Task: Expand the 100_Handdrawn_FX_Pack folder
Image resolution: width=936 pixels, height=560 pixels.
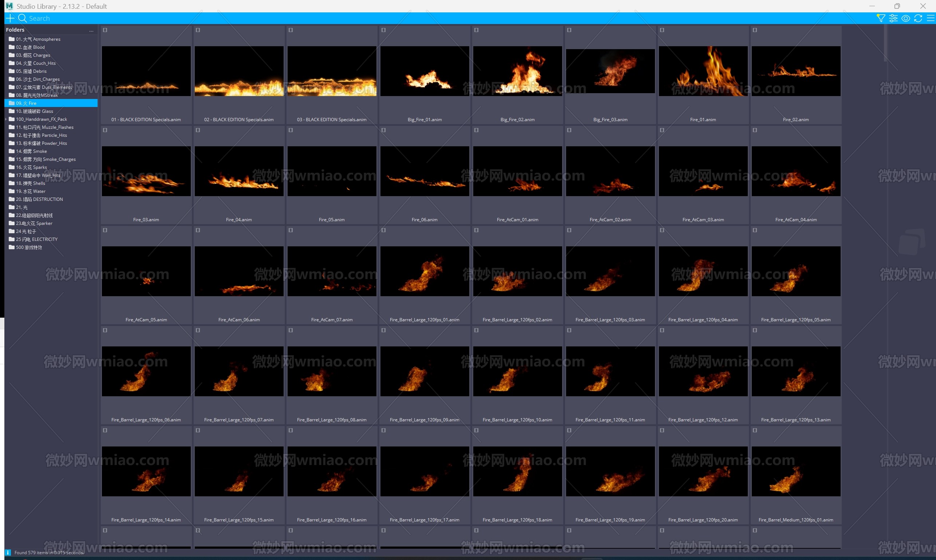Action: tap(6, 119)
